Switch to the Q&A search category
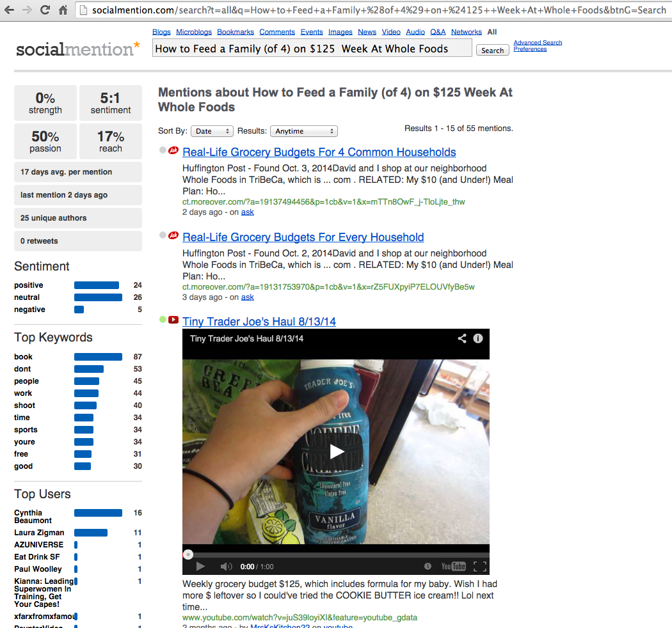 click(438, 32)
